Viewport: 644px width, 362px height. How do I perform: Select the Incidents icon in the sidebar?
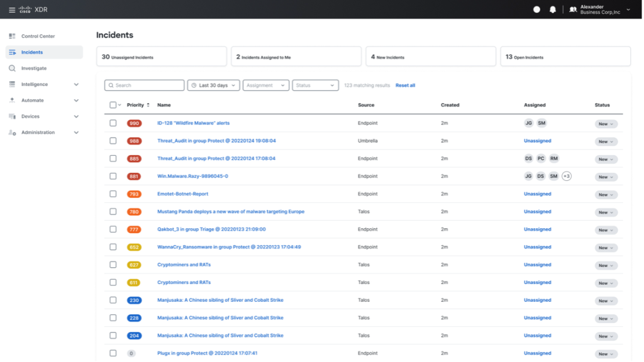11,52
